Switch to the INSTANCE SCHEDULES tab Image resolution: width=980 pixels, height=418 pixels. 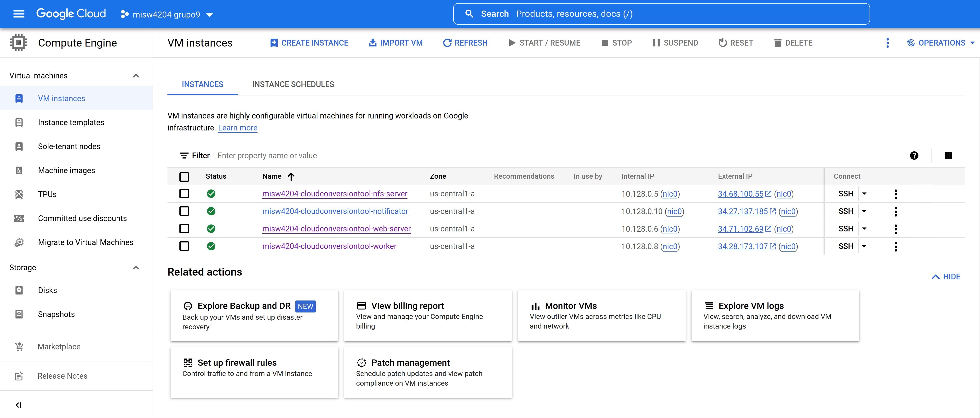tap(293, 84)
